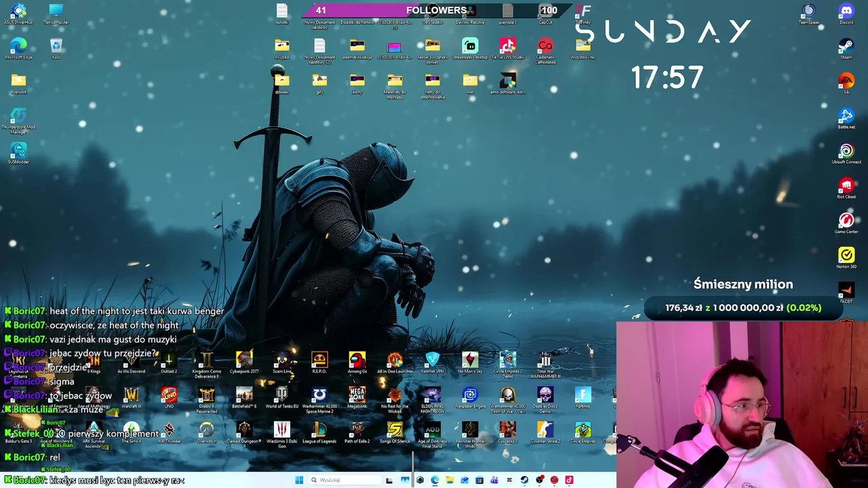Viewport: 868px width, 488px height.
Task: Launch Songs Of Silence shortcut
Action: tap(395, 432)
